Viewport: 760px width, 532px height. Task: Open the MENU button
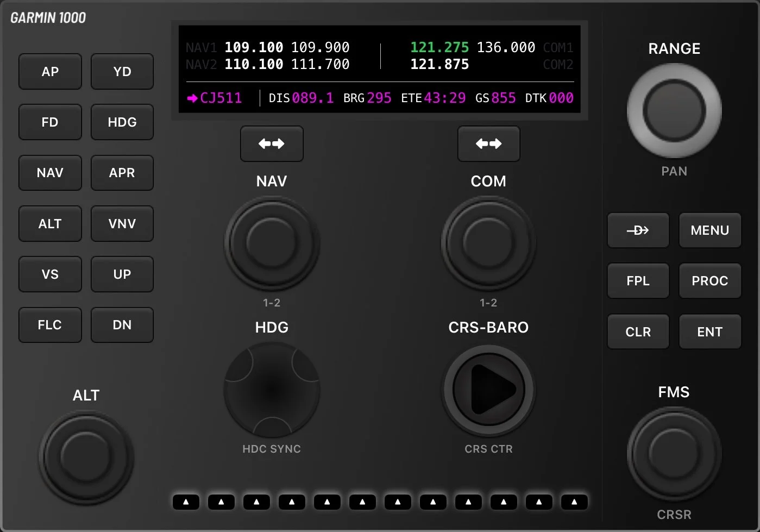click(710, 230)
